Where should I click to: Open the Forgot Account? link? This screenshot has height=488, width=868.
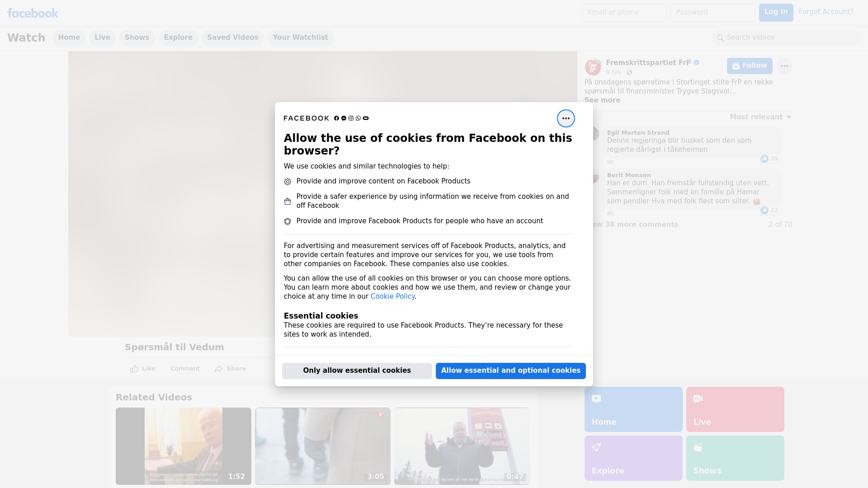click(x=826, y=12)
